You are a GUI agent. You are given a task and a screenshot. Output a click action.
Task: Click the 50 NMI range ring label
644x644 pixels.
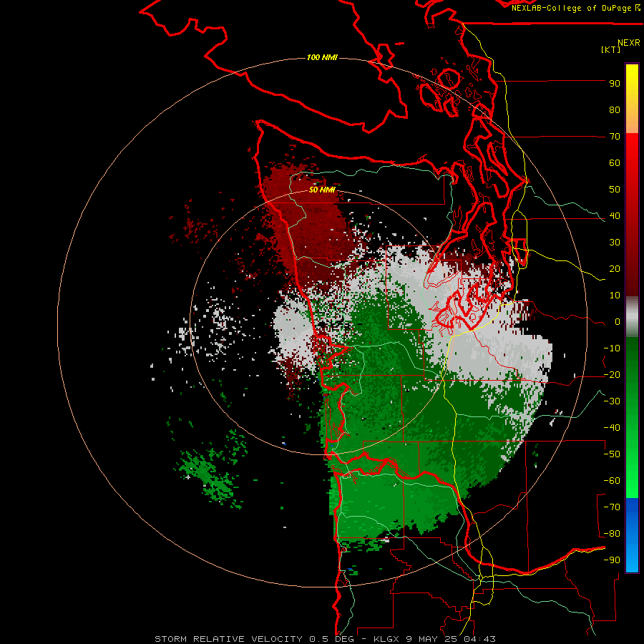[x=322, y=190]
